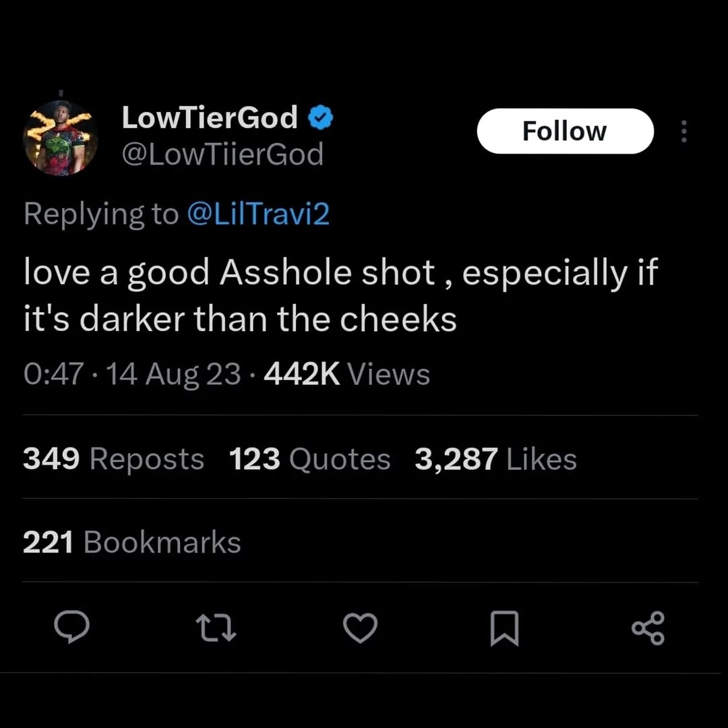This screenshot has height=728, width=728.
Task: Repost the tweet using the retweet arrows icon
Action: coord(216,628)
